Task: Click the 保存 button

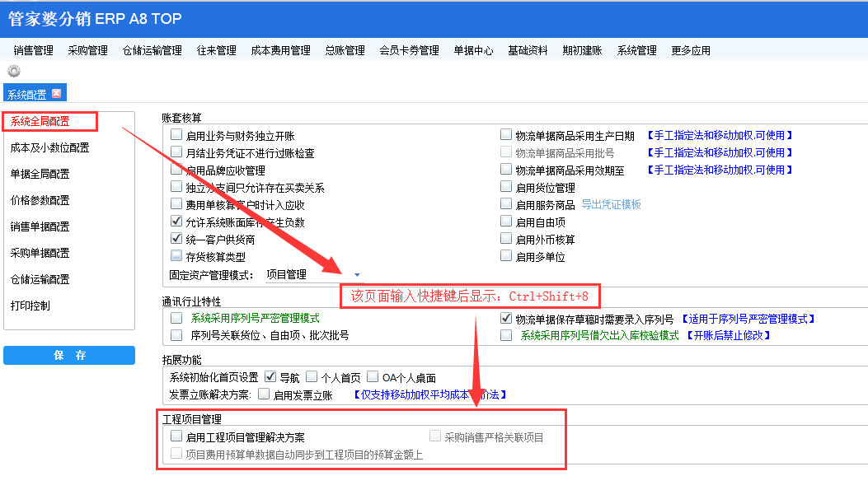Action: [69, 355]
